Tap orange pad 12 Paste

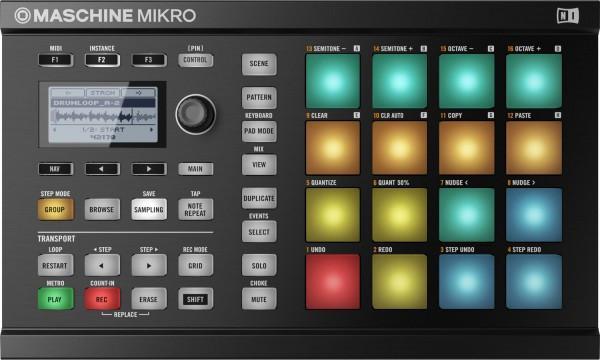click(534, 148)
